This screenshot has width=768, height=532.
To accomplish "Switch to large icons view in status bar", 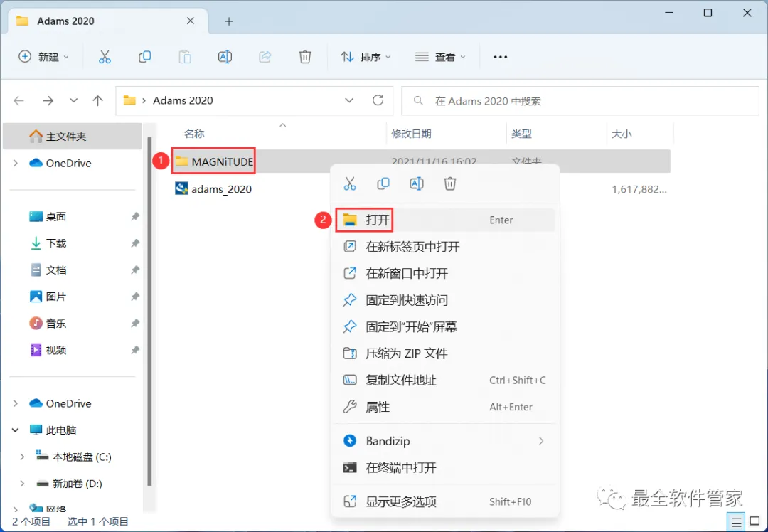I will pyautogui.click(x=754, y=522).
